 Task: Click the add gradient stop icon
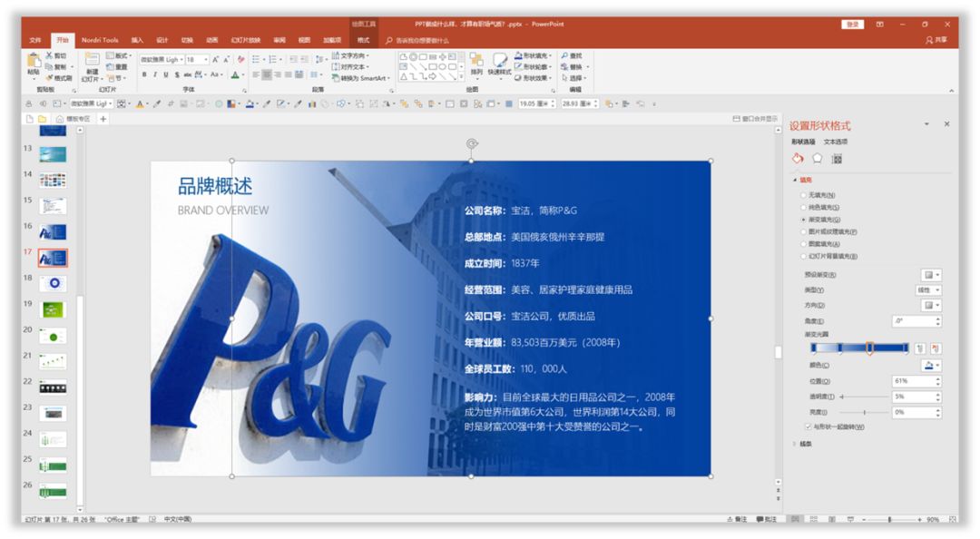click(920, 348)
